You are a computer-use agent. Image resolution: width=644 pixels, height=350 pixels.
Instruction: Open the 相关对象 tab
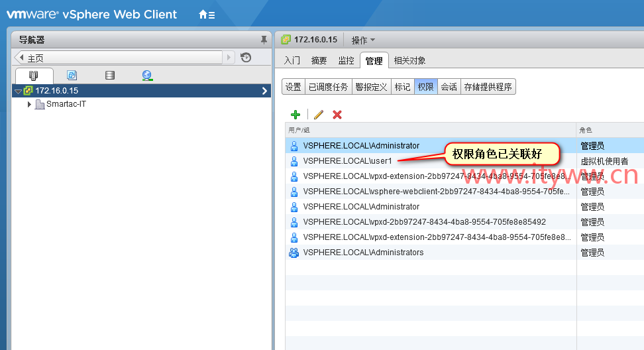point(409,61)
